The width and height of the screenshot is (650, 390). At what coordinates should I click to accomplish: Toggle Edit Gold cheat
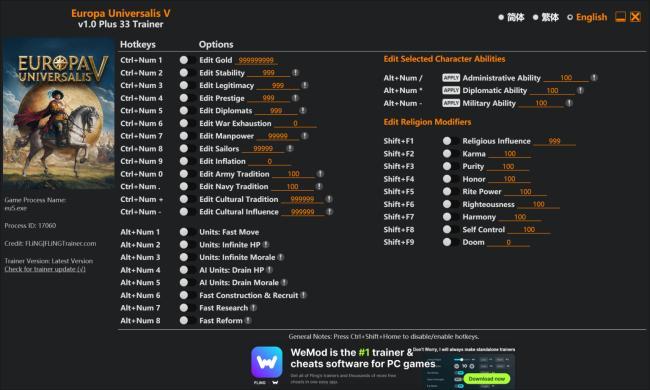187,60
